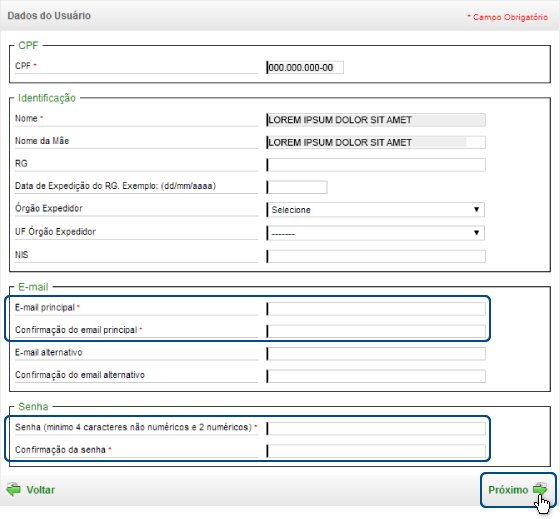Image resolution: width=560 pixels, height=519 pixels.
Task: Click Confirmação do email principal field
Action: coord(376,331)
